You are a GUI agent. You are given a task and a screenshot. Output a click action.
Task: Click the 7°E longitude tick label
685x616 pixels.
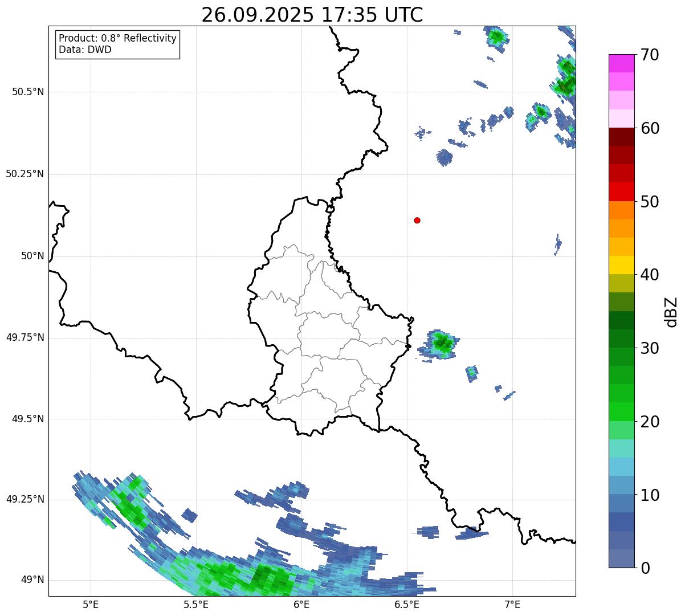pos(513,604)
